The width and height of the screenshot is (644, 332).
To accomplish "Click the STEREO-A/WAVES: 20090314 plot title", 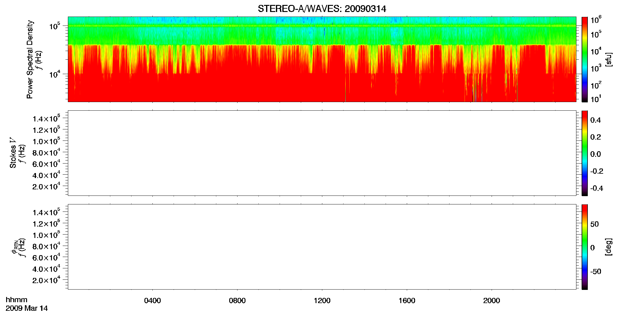I will click(x=322, y=9).
